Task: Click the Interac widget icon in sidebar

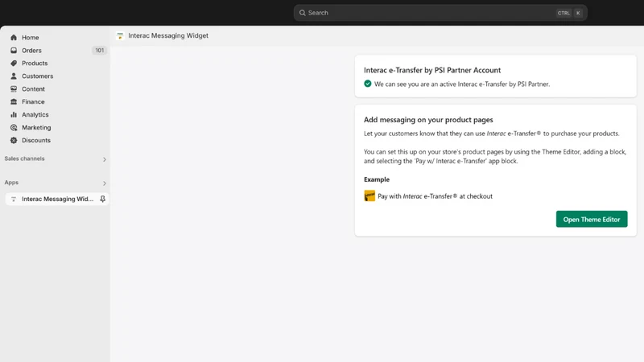Action: [x=14, y=199]
